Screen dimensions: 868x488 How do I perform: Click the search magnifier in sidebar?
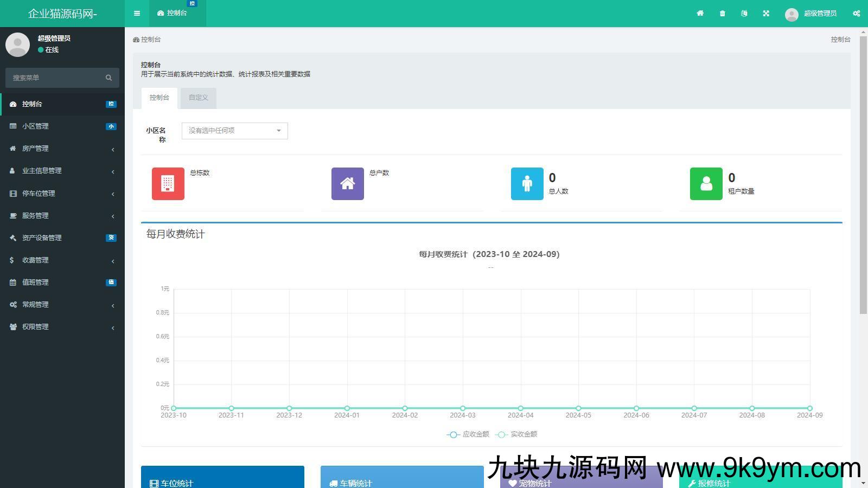108,78
